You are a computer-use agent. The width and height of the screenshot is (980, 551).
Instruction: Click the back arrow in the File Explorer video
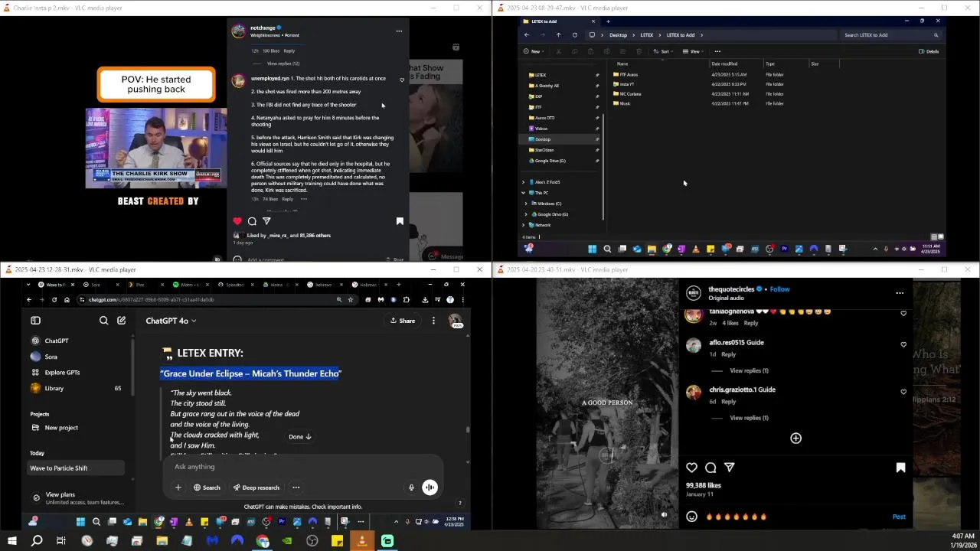point(527,34)
